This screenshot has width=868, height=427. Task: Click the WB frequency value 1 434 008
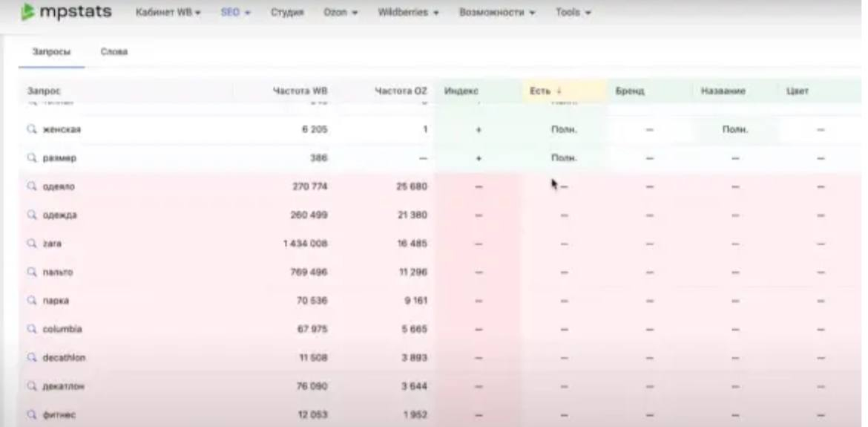click(306, 244)
